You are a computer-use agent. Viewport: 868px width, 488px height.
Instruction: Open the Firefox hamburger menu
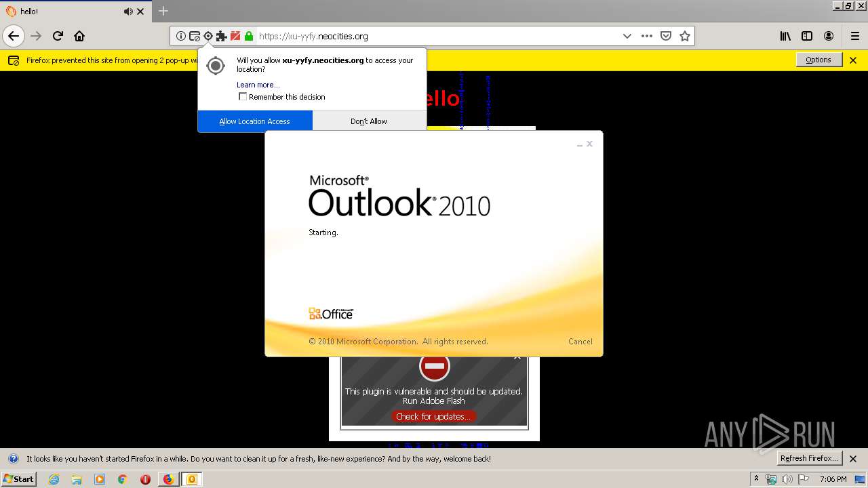(x=854, y=36)
